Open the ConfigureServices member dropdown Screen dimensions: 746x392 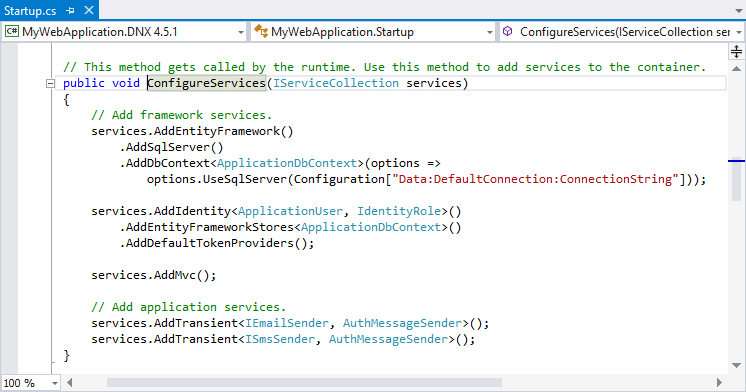pos(739,32)
